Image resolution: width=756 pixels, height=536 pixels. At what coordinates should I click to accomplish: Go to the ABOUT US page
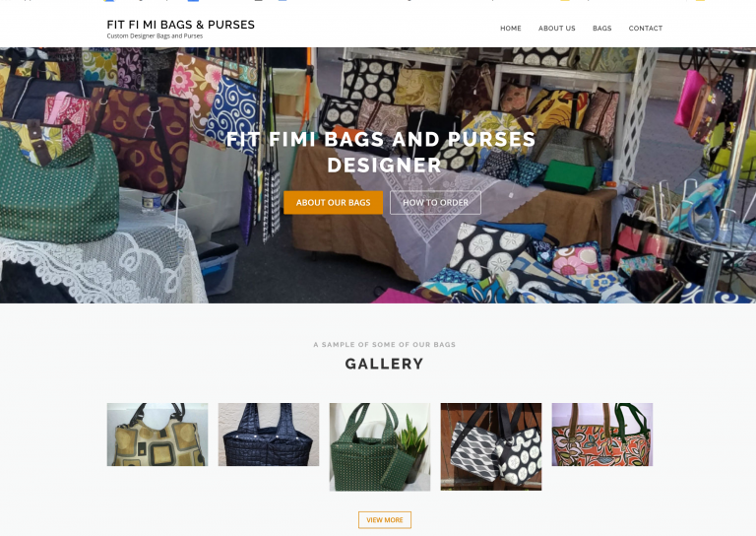click(x=556, y=29)
